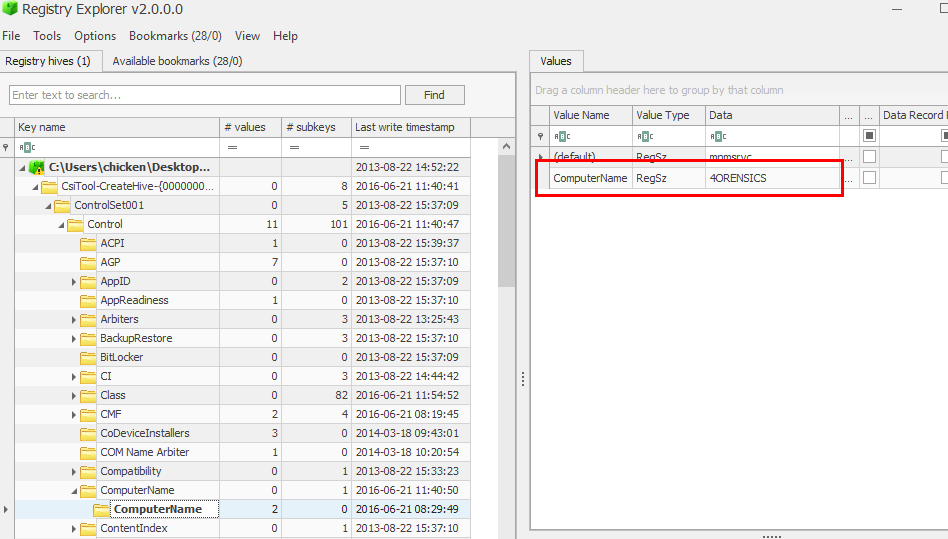Click the Data column filter condition icon
948x539 pixels.
coord(717,136)
